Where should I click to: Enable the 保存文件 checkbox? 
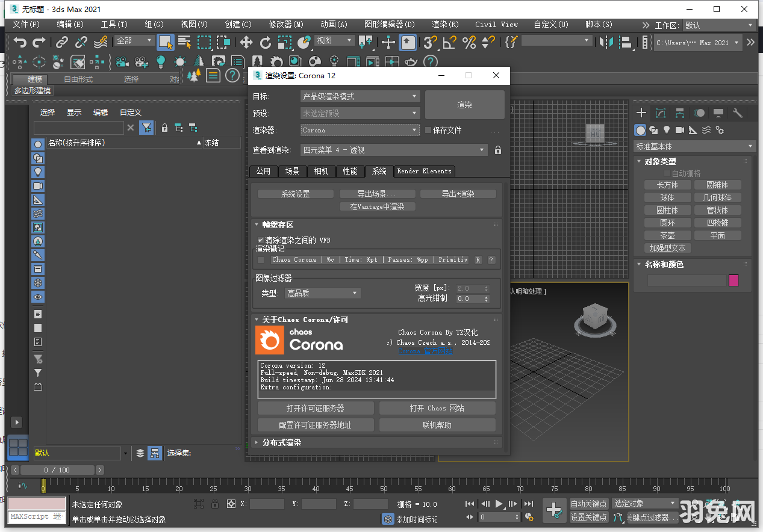pos(428,130)
